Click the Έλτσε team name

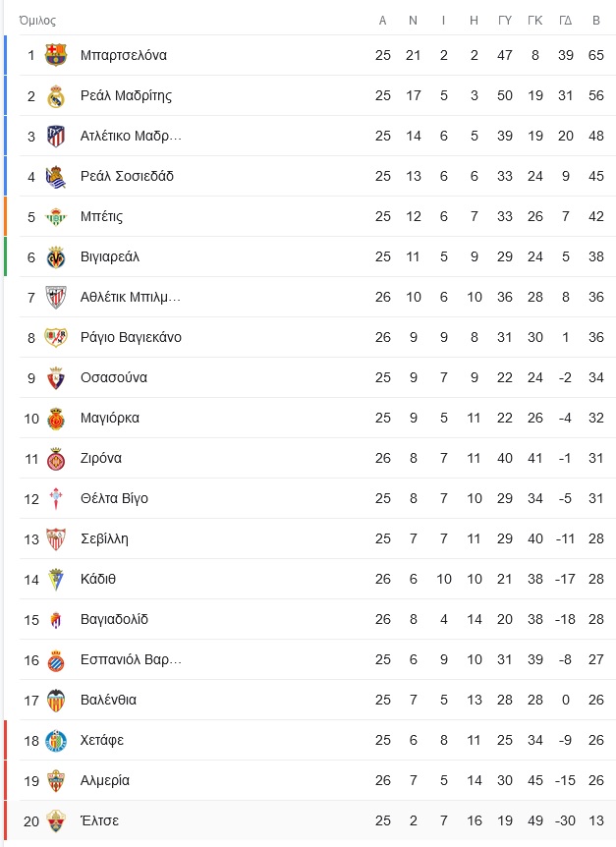(99, 820)
